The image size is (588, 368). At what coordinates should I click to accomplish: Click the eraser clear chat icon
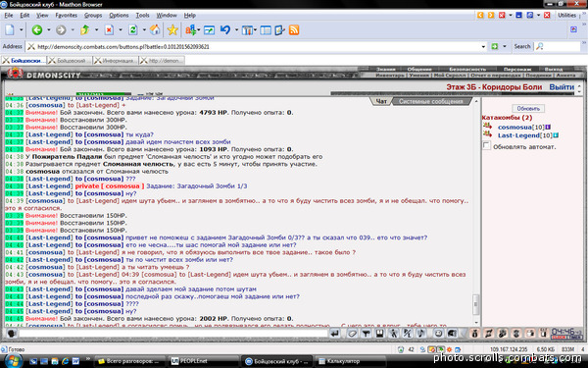point(352,333)
